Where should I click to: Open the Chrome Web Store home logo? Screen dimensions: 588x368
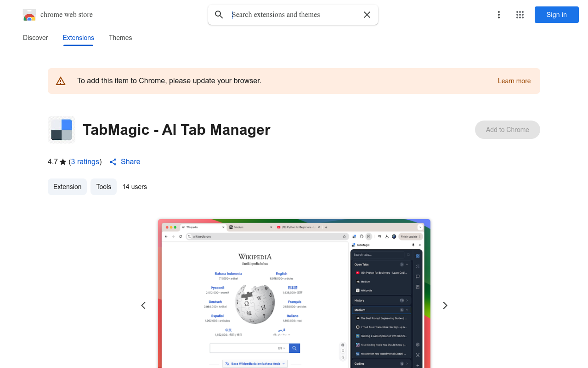point(58,15)
